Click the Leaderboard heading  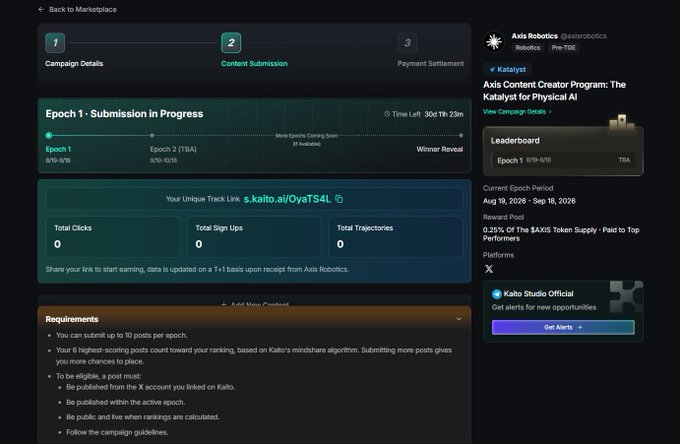515,140
